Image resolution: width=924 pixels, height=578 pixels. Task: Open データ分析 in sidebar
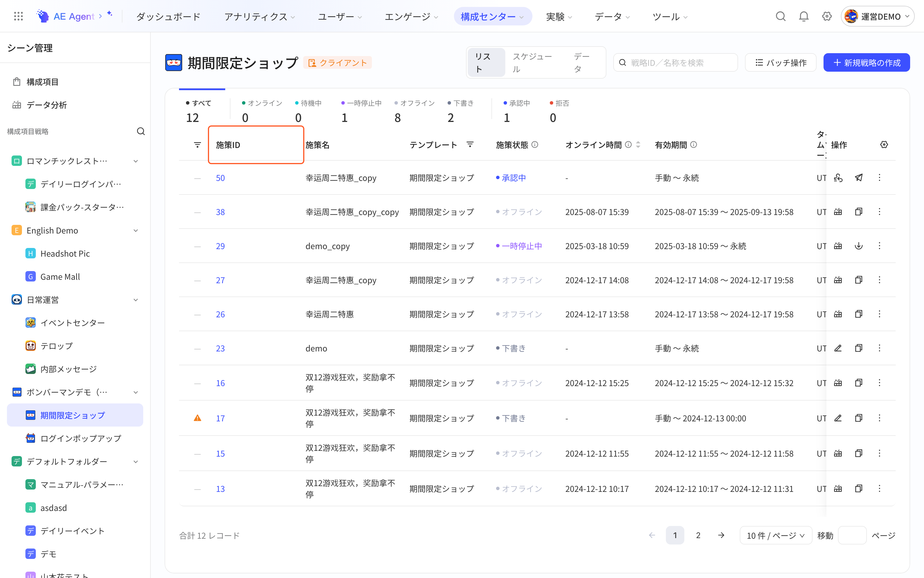coord(75,105)
